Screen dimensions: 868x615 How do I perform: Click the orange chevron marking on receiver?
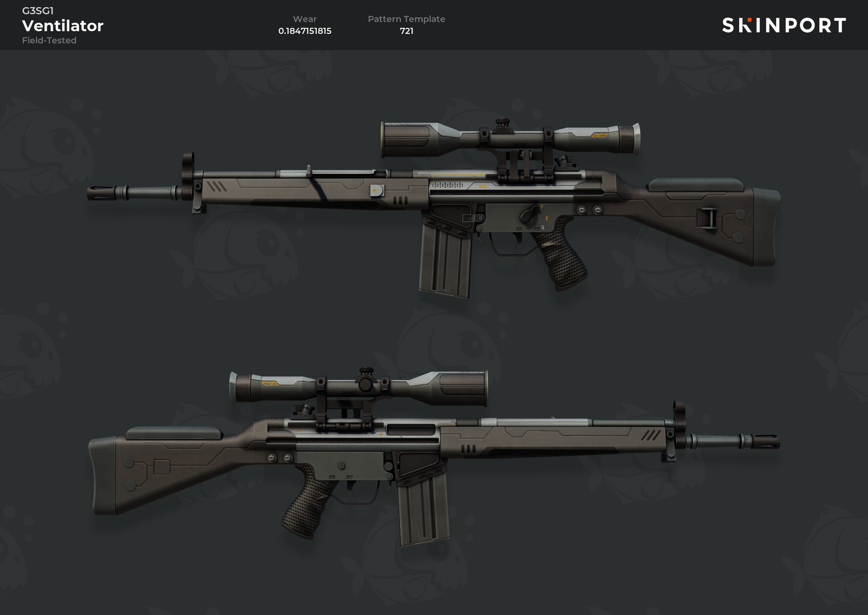click(x=482, y=186)
